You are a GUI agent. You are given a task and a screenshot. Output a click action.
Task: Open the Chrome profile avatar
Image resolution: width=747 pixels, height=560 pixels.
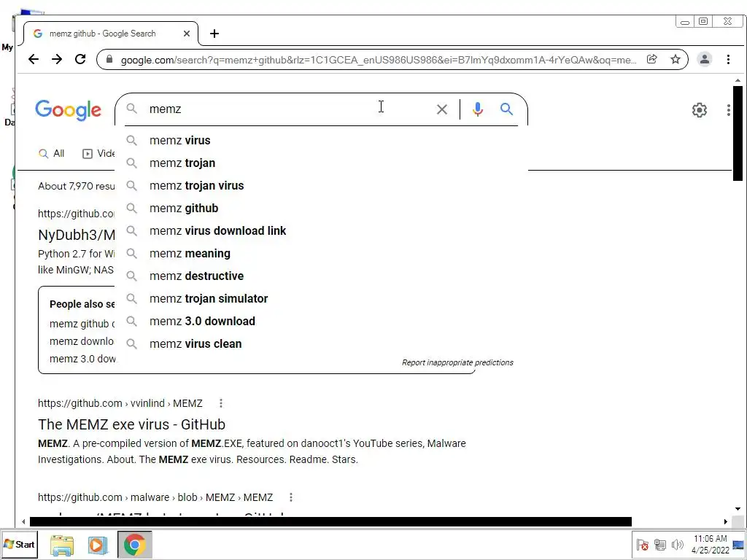pos(704,59)
